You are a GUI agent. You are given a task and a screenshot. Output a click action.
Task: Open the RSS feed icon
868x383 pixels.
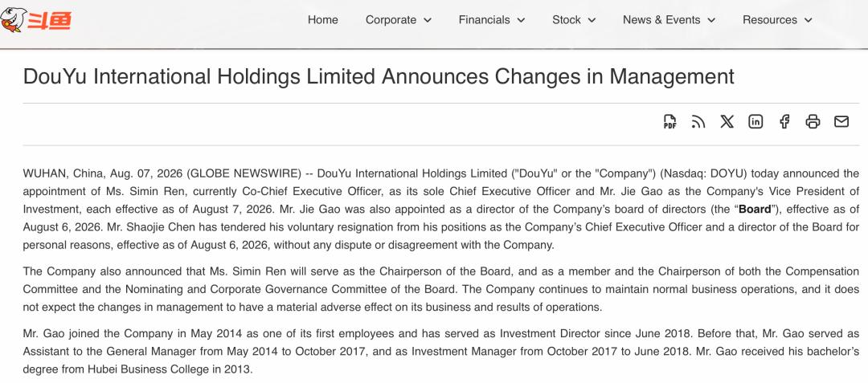tap(698, 121)
